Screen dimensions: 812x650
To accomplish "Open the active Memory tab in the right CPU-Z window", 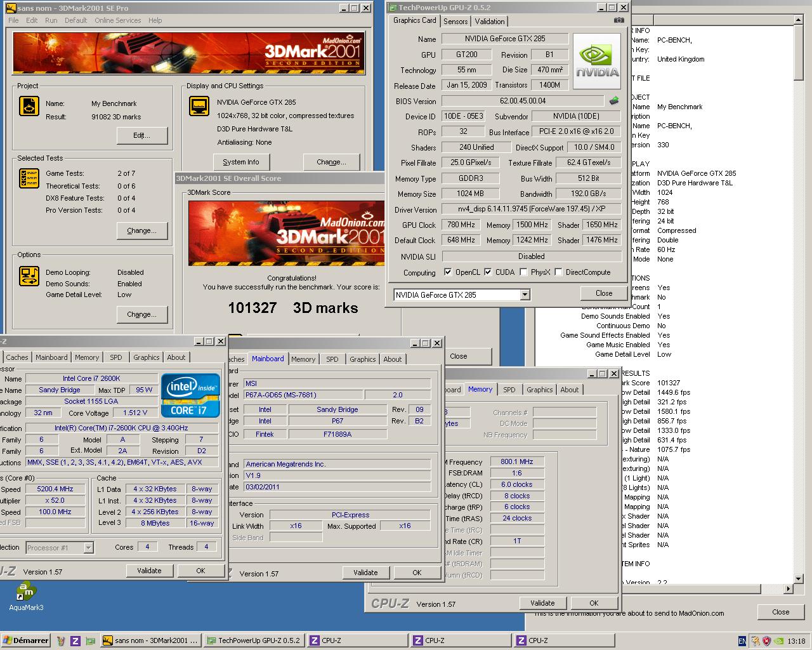I will [x=480, y=389].
